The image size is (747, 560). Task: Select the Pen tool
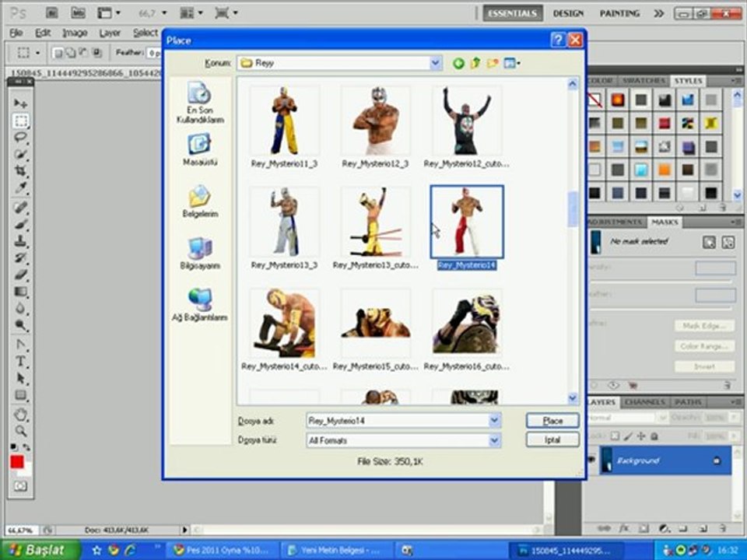(x=20, y=345)
